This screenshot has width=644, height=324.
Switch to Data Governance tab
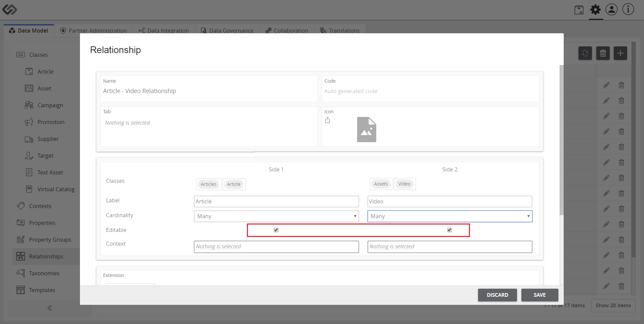pos(227,31)
